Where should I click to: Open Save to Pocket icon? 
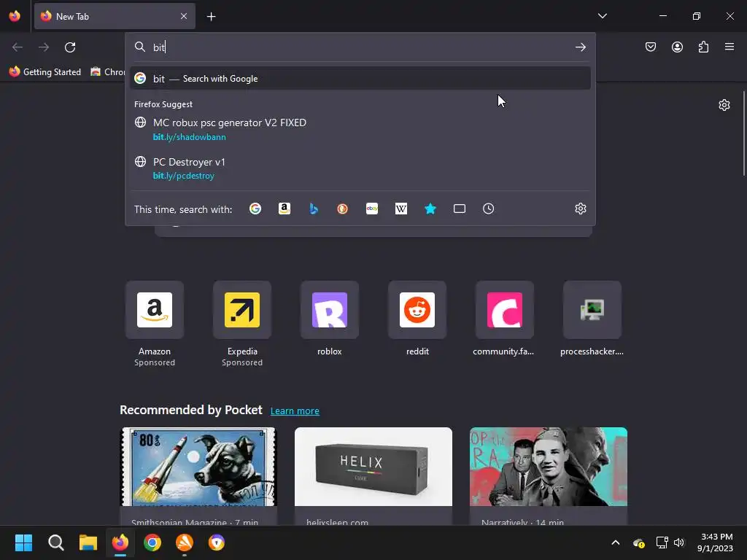(x=651, y=47)
